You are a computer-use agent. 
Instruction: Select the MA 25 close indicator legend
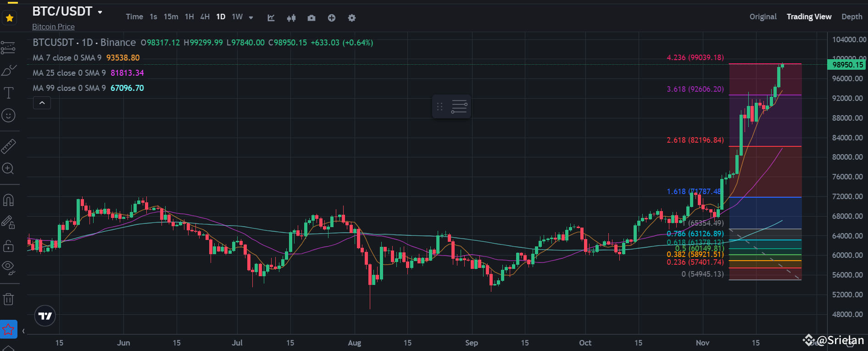click(88, 73)
